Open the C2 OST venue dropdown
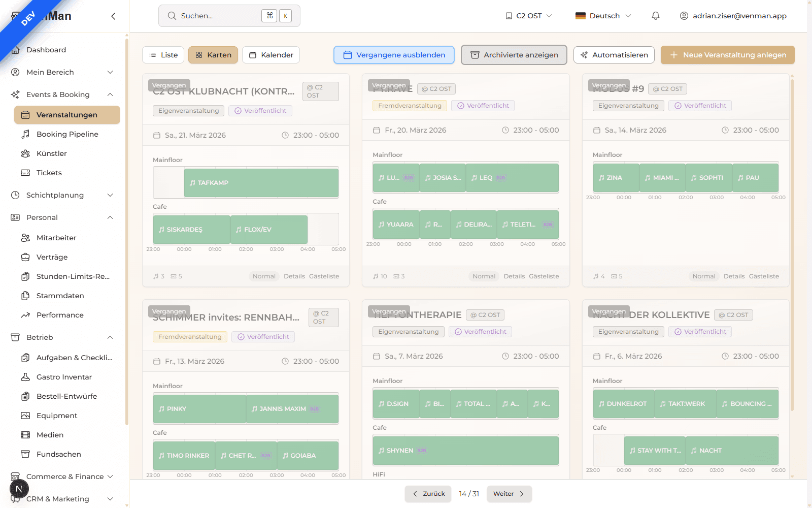This screenshot has width=812, height=508. (529, 16)
